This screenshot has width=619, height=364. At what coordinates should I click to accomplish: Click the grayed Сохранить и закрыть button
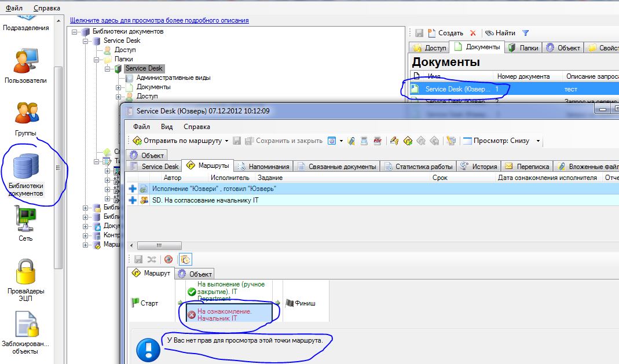click(284, 141)
